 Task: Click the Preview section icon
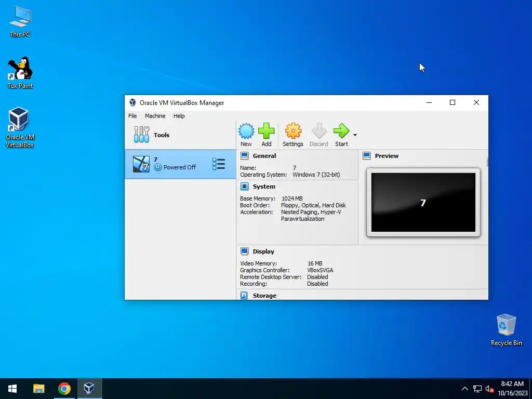tap(366, 156)
